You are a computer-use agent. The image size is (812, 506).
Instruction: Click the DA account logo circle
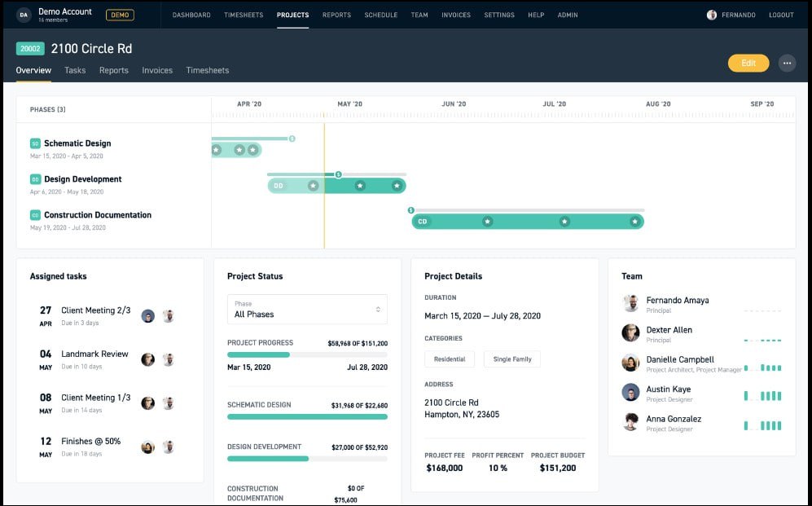click(x=24, y=15)
